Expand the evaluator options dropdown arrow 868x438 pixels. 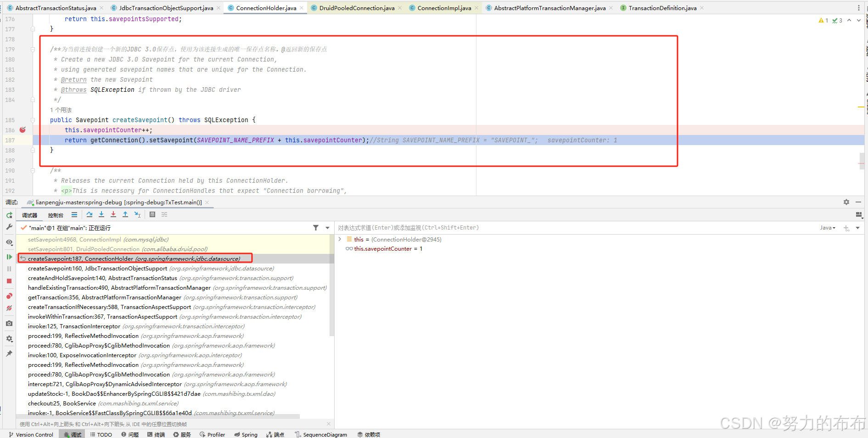858,228
